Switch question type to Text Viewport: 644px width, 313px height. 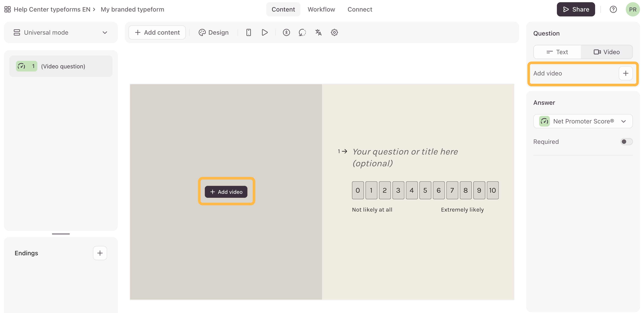(x=557, y=52)
